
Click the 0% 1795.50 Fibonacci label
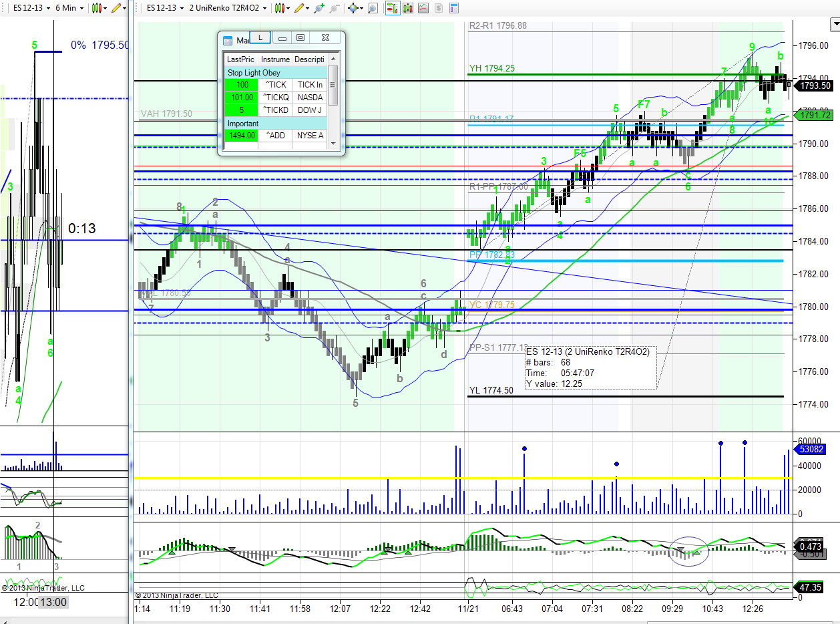point(100,45)
